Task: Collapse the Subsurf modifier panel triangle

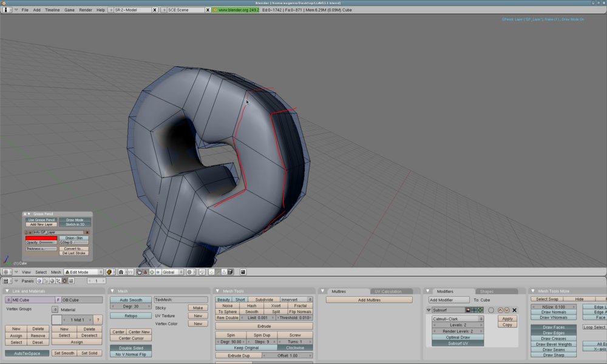Action: click(x=429, y=310)
